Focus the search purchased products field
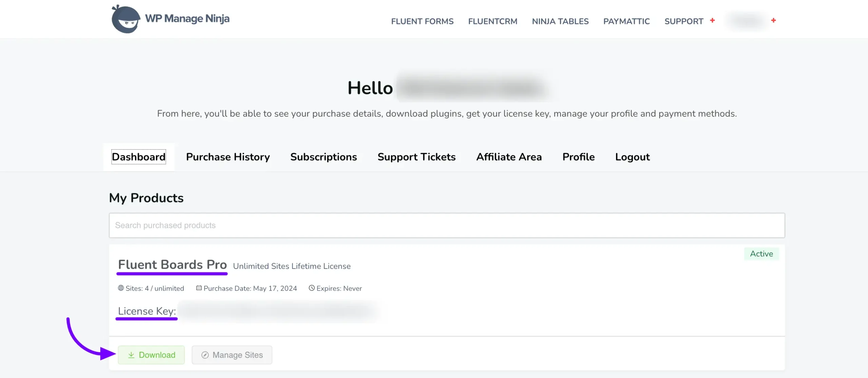Image resolution: width=868 pixels, height=378 pixels. tap(447, 225)
